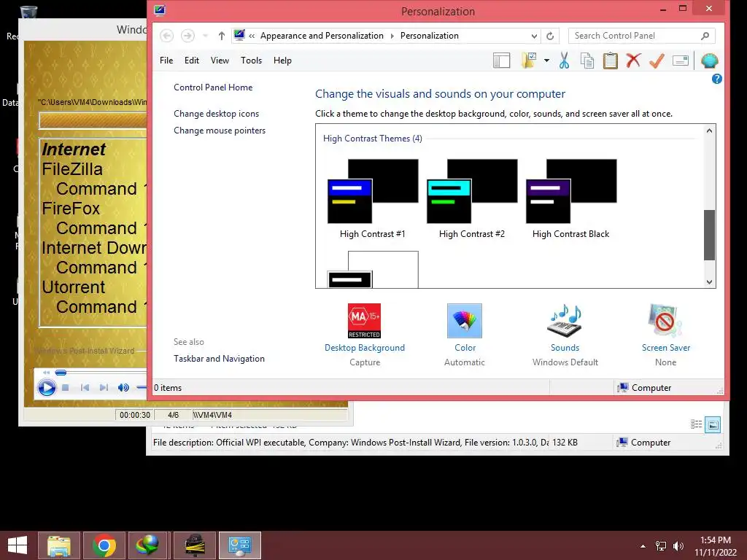This screenshot has width=747, height=560.
Task: Open the Sounds settings icon
Action: tap(565, 321)
